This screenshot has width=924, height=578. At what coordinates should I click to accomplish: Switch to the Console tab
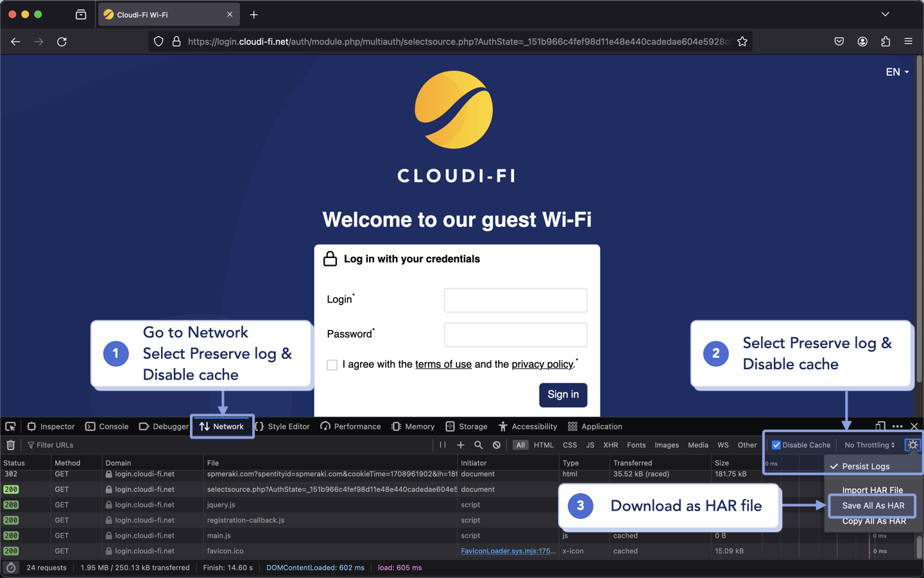pyautogui.click(x=107, y=426)
